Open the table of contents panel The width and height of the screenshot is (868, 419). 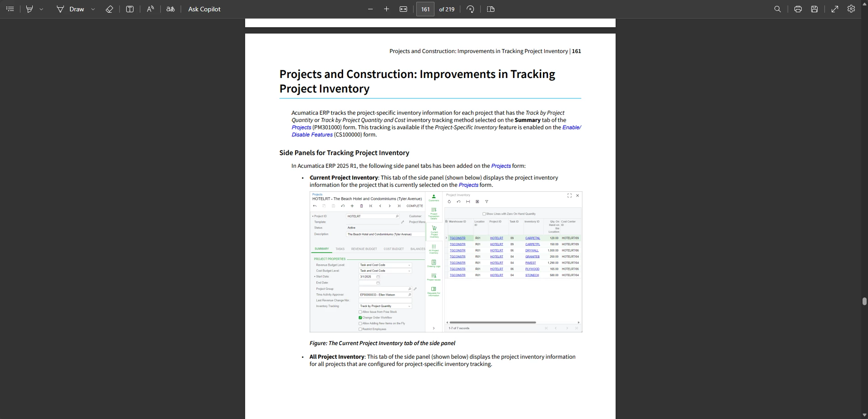tap(10, 9)
